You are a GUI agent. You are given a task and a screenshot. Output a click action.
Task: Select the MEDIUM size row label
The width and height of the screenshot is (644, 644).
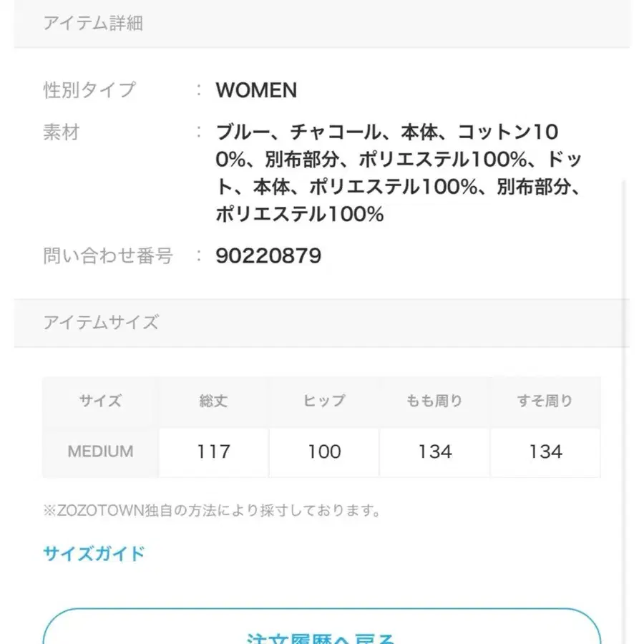(99, 452)
